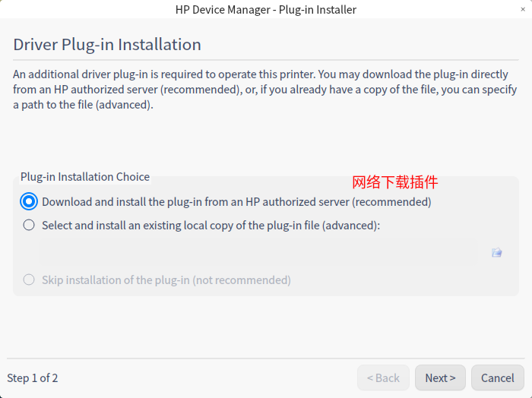
Task: Click the 'Step 1 of 2' label
Action: point(33,378)
